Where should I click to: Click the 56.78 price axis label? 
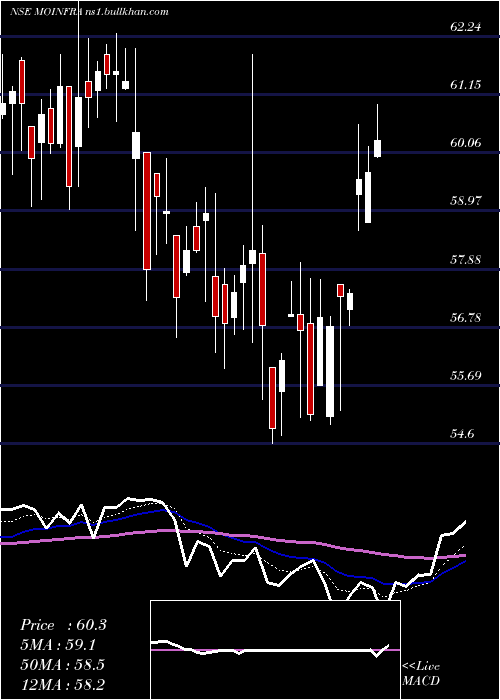466,318
